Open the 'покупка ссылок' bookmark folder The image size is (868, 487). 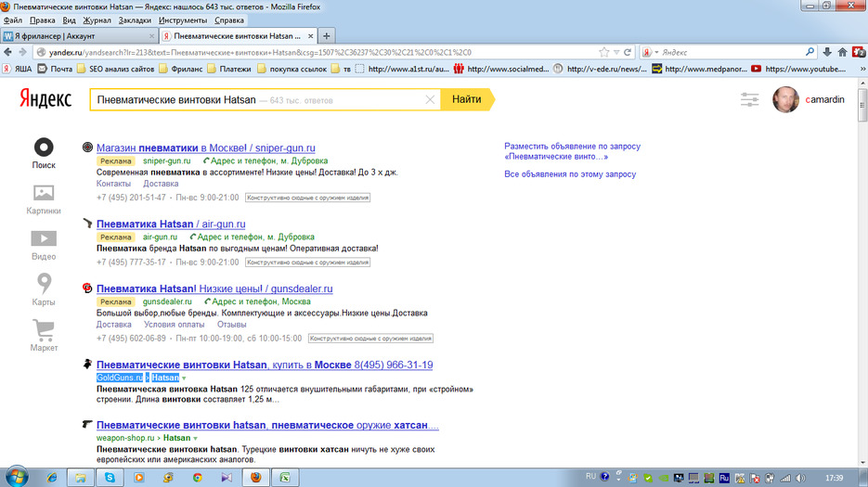point(291,69)
